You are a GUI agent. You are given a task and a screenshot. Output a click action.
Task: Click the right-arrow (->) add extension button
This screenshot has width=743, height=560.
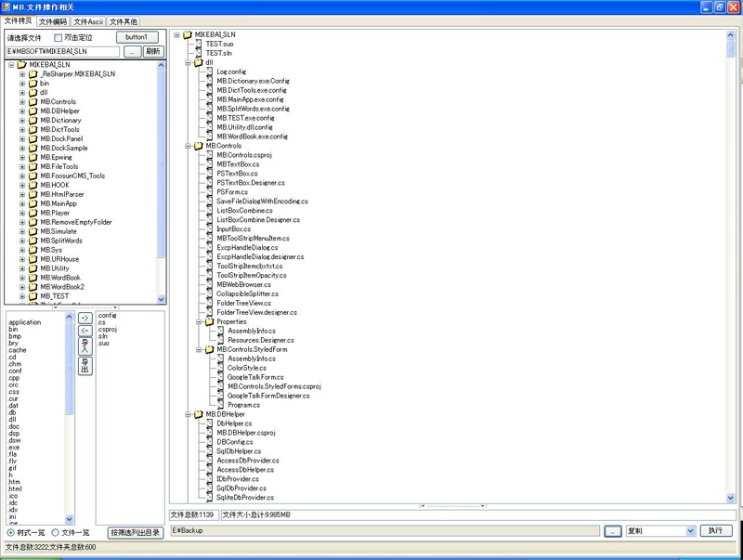coord(85,319)
